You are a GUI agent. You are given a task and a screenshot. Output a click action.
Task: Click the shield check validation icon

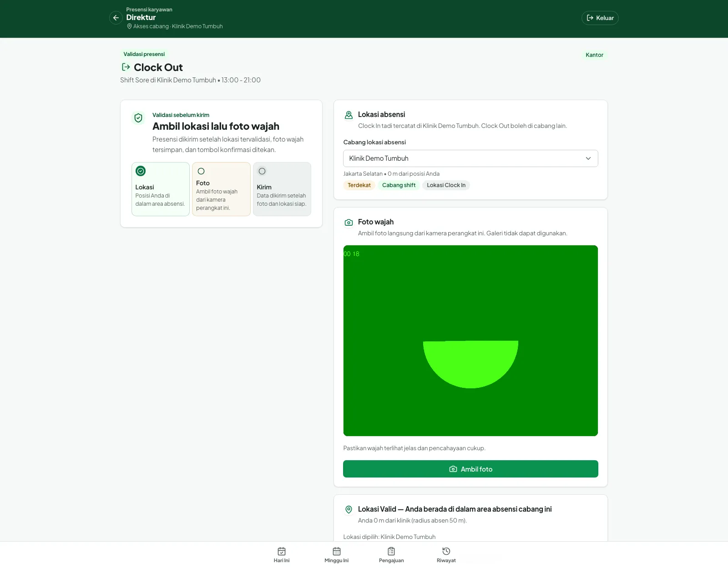tap(138, 118)
